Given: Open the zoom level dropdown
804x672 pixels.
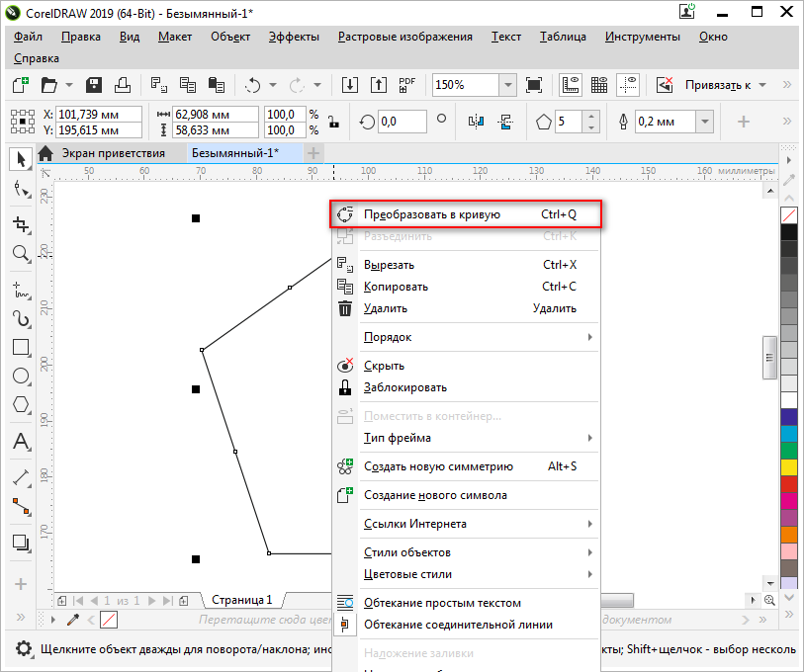Looking at the screenshot, I should (507, 85).
